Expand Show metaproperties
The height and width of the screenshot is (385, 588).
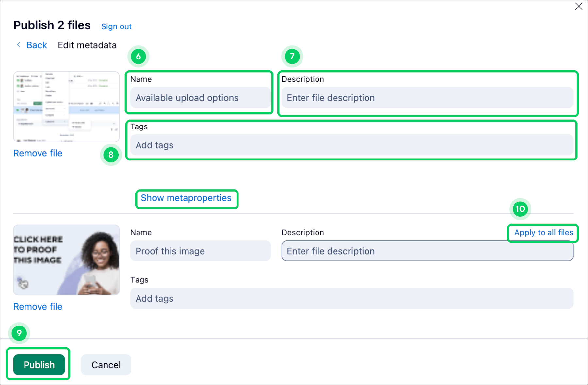[x=186, y=198]
